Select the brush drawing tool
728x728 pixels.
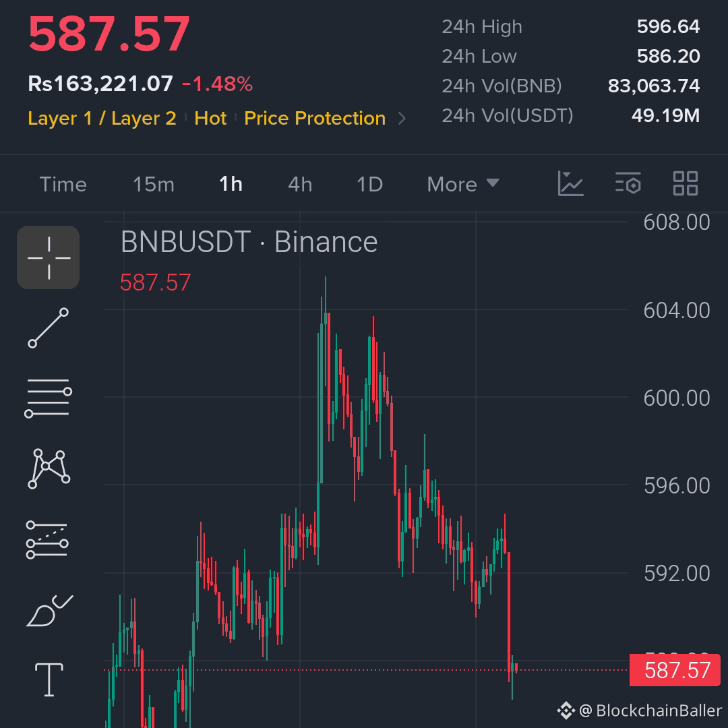coord(49,610)
